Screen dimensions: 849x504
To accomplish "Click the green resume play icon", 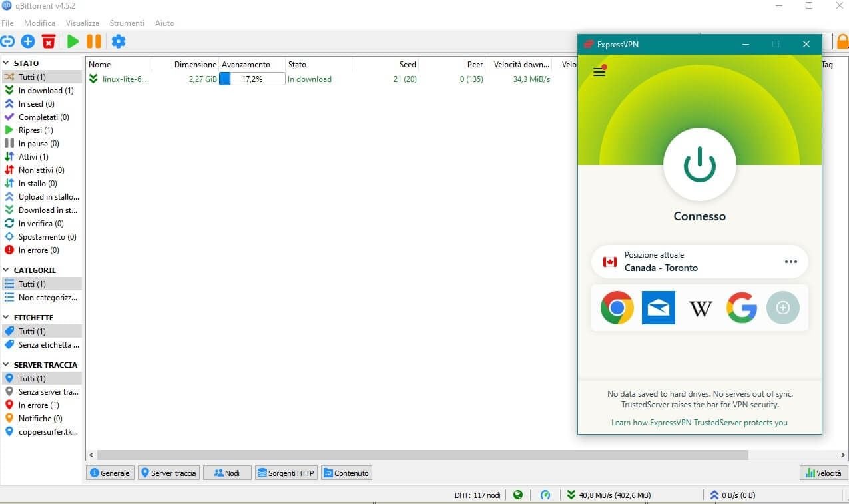I will [x=73, y=41].
